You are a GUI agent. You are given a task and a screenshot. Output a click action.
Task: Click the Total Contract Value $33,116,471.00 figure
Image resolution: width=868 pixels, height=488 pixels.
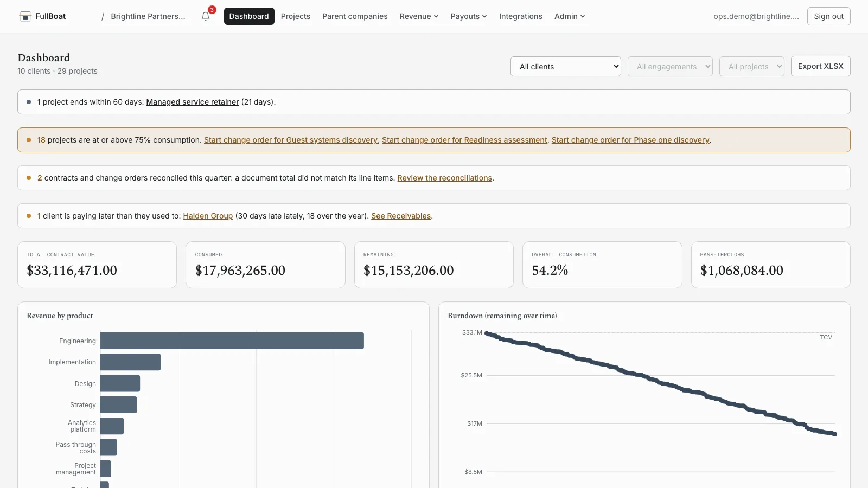[x=72, y=271]
